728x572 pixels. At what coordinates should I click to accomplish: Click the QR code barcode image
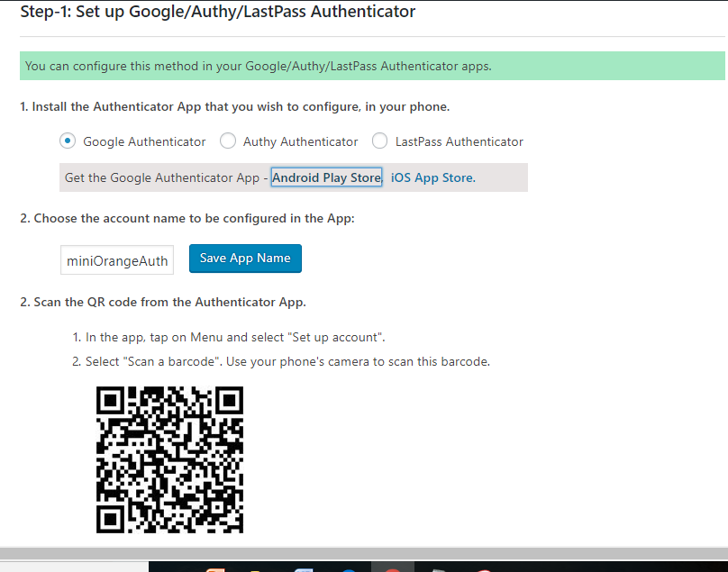(x=170, y=459)
